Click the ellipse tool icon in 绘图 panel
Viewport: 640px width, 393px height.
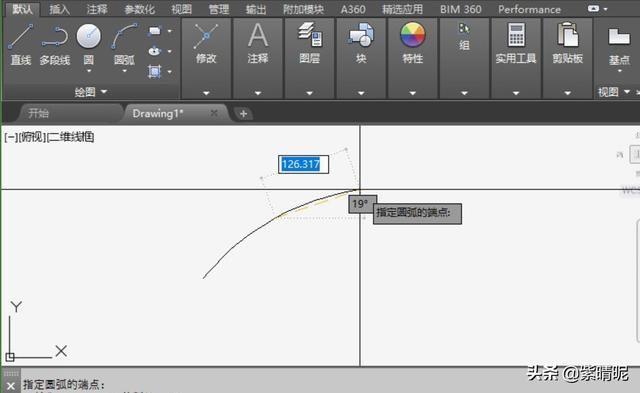pos(155,51)
